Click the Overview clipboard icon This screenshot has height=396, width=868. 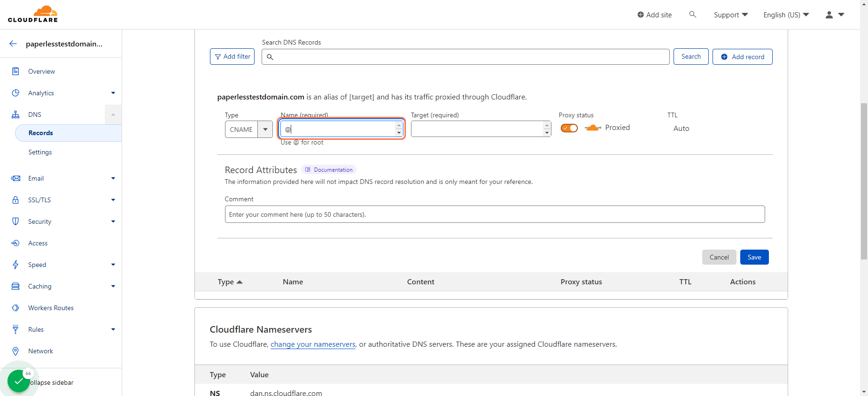[15, 71]
